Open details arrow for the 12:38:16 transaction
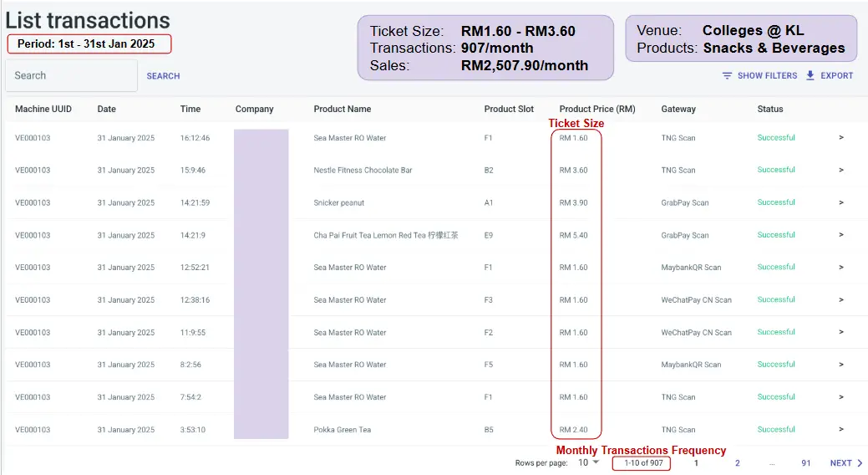This screenshot has width=868, height=475. point(841,300)
